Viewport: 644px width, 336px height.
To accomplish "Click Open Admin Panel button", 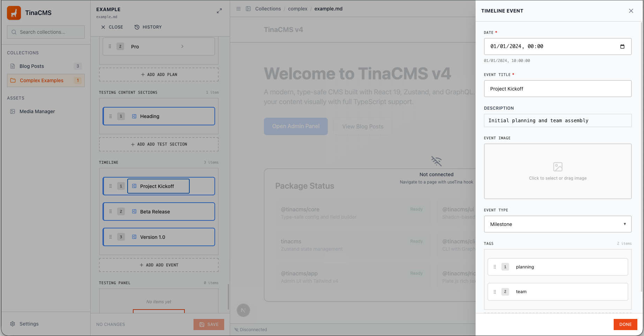I will pos(296,126).
